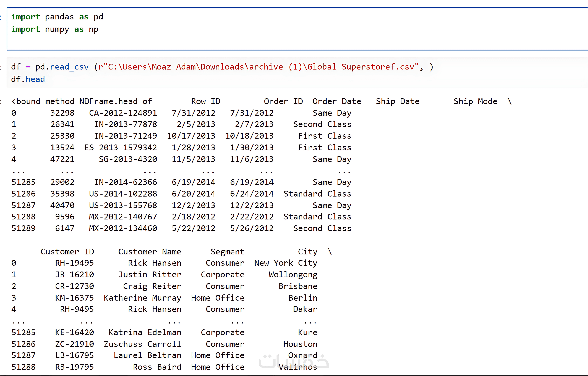Click the 'Segment' column header in output
This screenshot has width=588, height=376.
tap(227, 252)
